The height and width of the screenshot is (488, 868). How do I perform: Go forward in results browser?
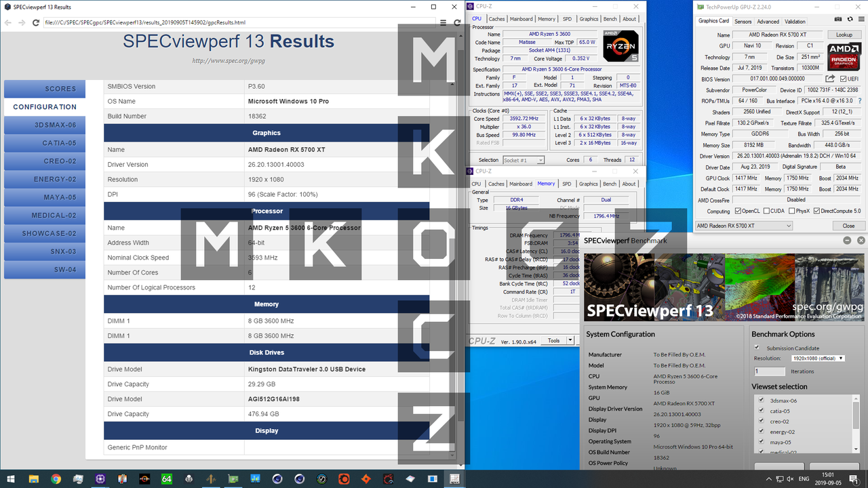pyautogui.click(x=22, y=22)
